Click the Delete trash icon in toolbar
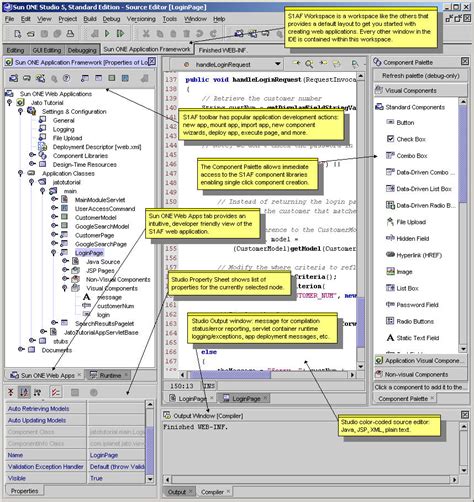The height and width of the screenshot is (502, 474). (186, 33)
